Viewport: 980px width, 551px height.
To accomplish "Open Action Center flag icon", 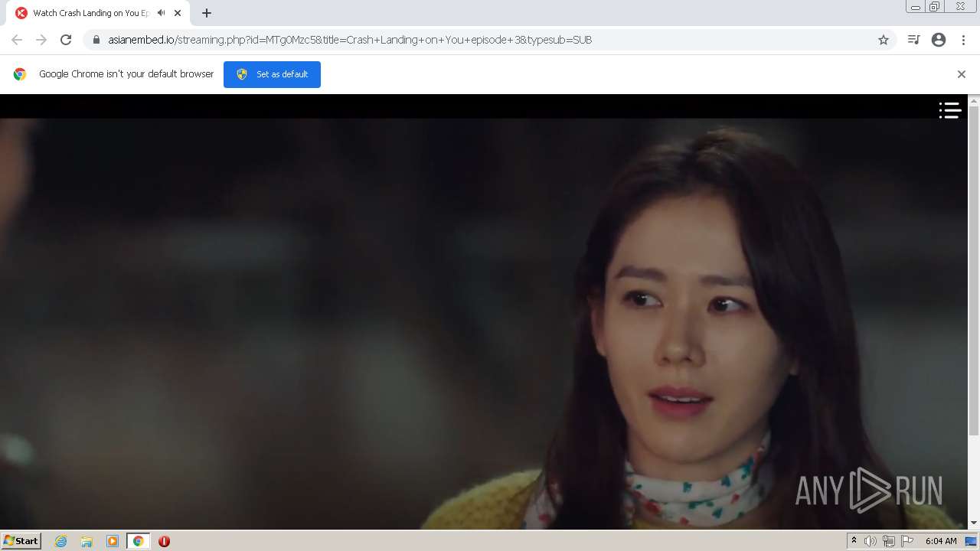I will (x=907, y=541).
